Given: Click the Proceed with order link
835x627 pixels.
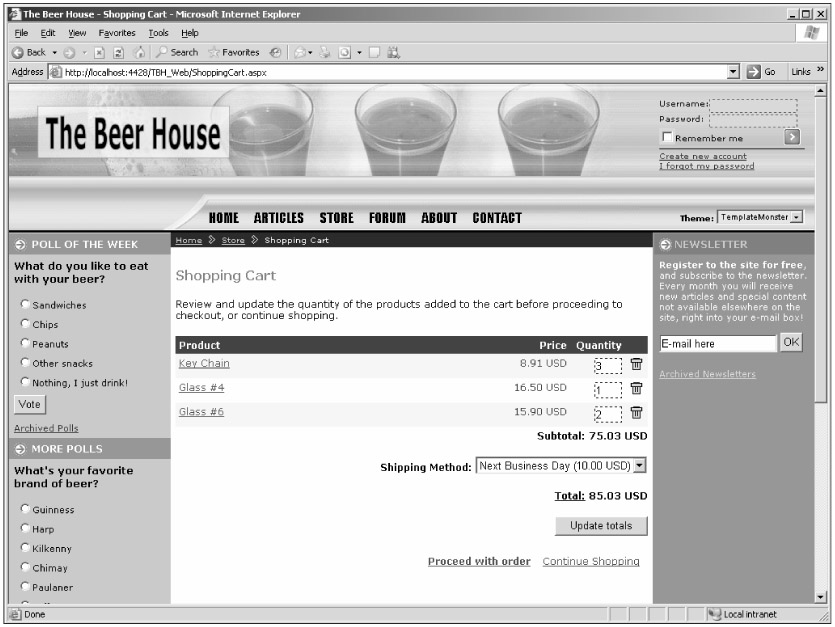Looking at the screenshot, I should click(x=479, y=561).
